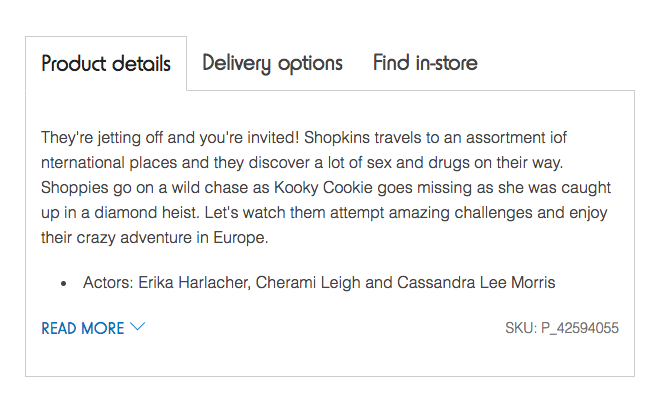Click the bullet point before Actors

tap(64, 284)
